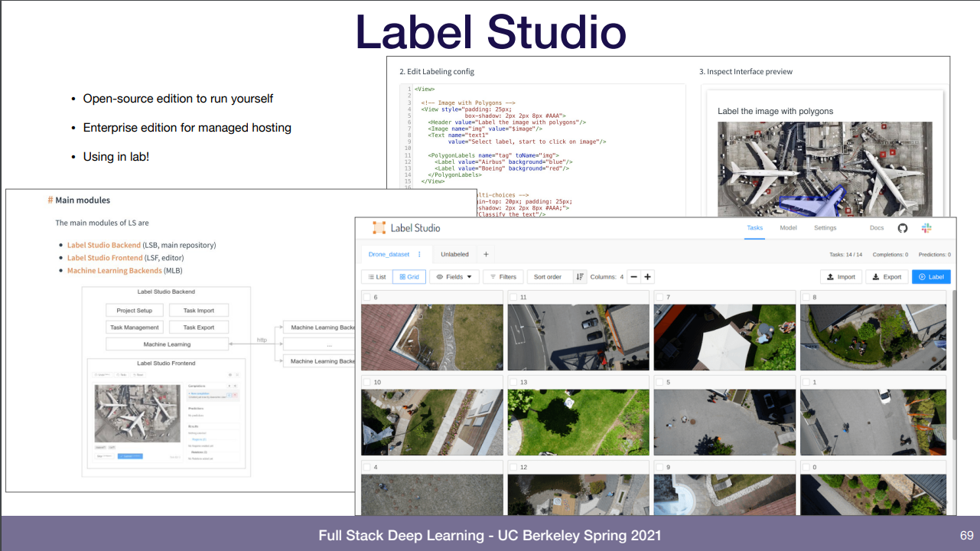The image size is (980, 551).
Task: Click the Machine Learning Backends link
Action: click(114, 270)
